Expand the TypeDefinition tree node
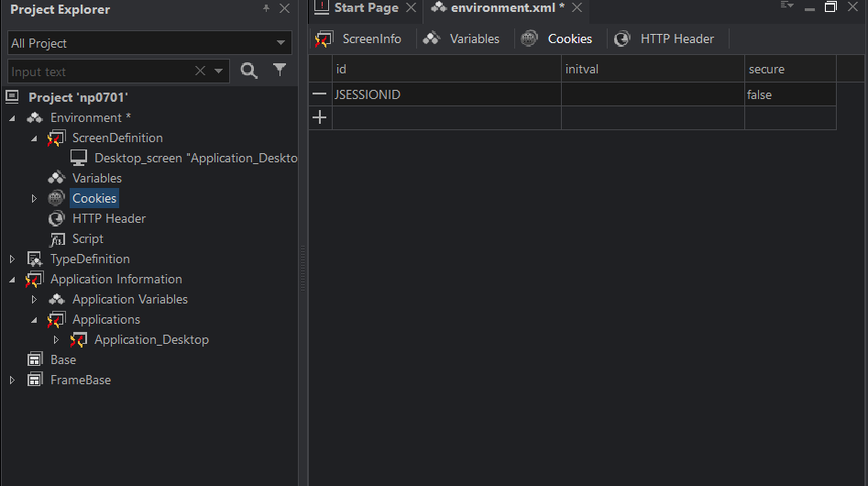Image resolution: width=868 pixels, height=486 pixels. tap(12, 260)
